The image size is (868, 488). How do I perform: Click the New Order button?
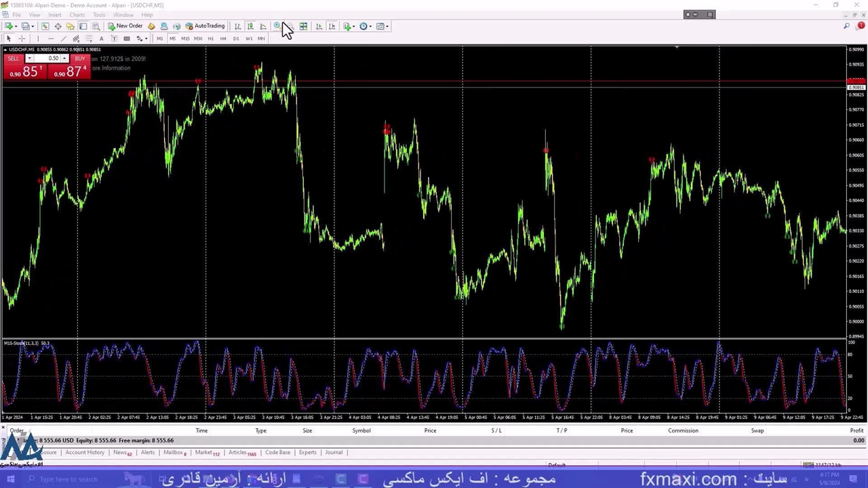[125, 26]
